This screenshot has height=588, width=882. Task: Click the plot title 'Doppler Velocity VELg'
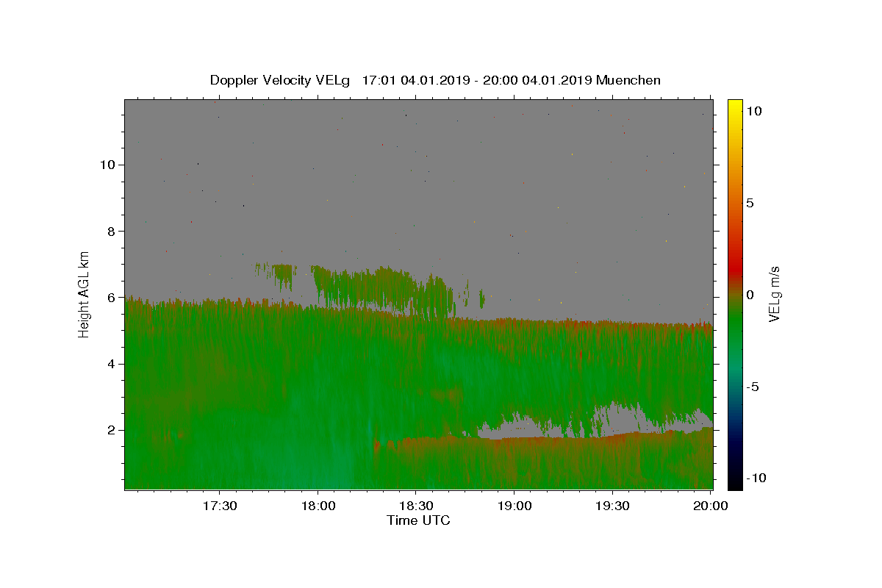(x=280, y=80)
